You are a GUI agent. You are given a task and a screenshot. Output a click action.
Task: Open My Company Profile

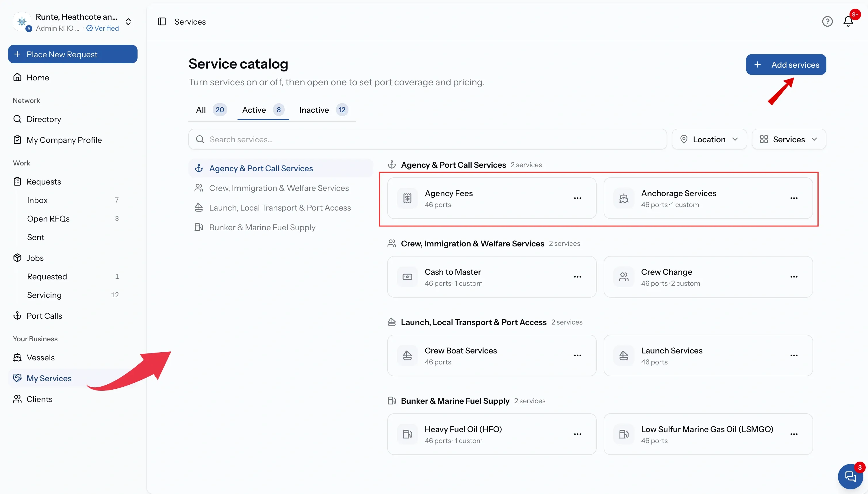[73, 140]
